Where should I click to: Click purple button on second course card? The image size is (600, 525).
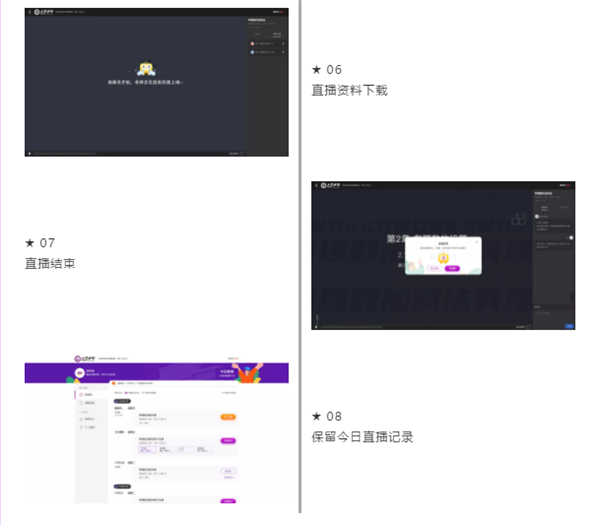227,441
